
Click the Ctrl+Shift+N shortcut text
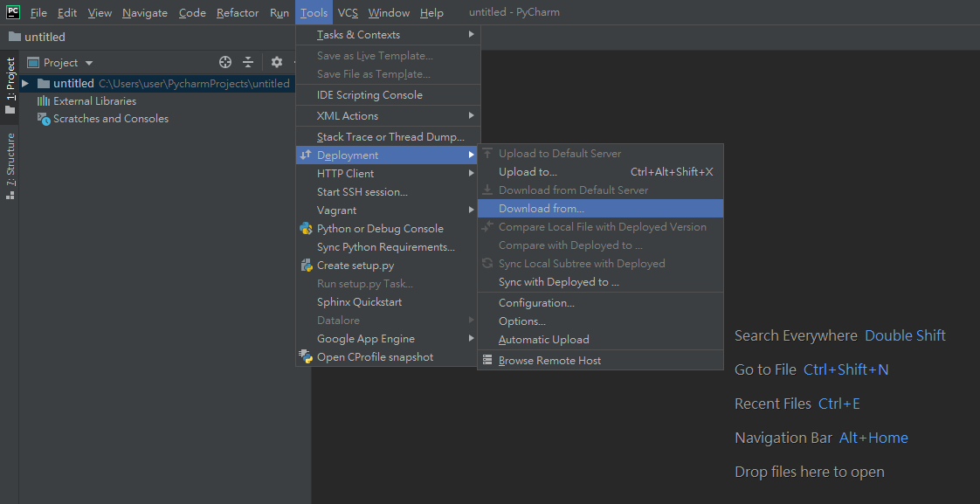click(845, 369)
